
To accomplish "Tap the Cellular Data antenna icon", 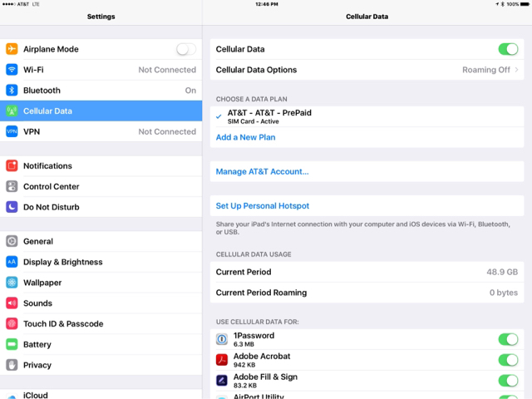I will coord(12,111).
